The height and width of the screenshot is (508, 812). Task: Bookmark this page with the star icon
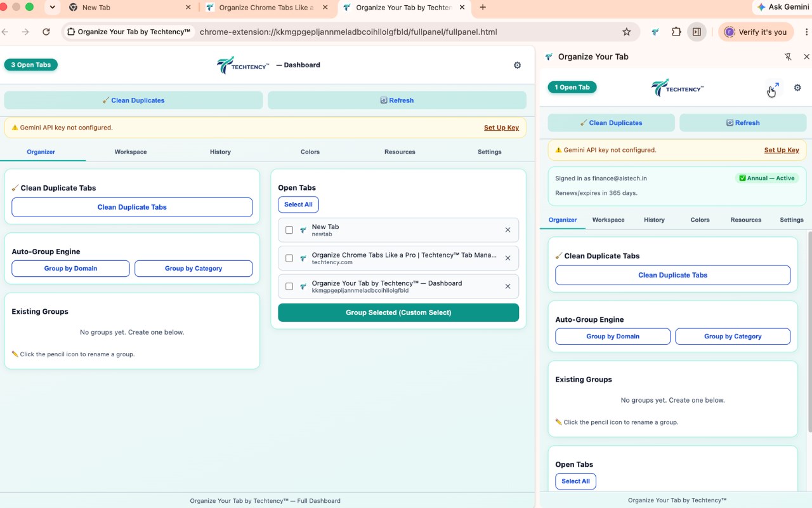pos(627,32)
